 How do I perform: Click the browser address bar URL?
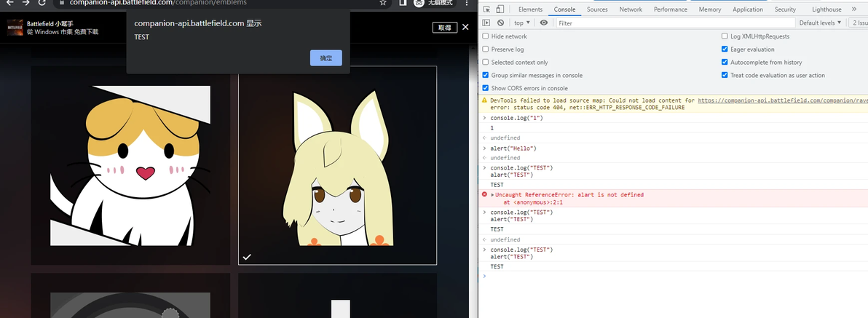[x=158, y=2]
